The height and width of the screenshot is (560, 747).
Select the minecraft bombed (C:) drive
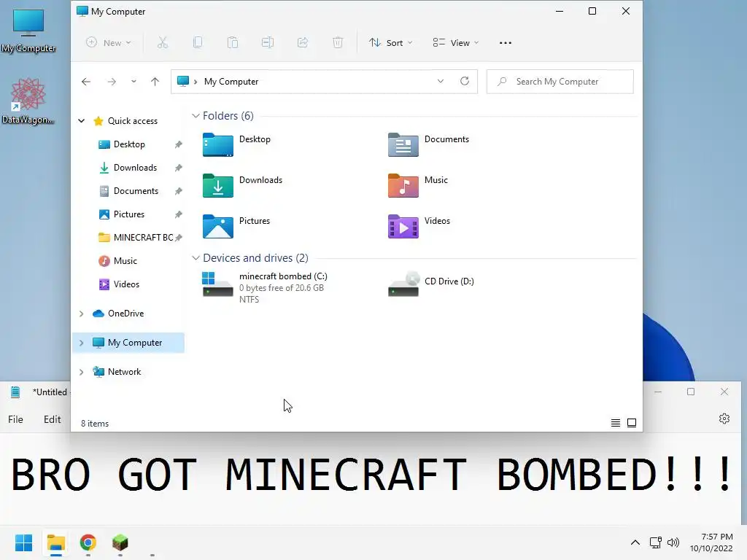click(x=265, y=287)
